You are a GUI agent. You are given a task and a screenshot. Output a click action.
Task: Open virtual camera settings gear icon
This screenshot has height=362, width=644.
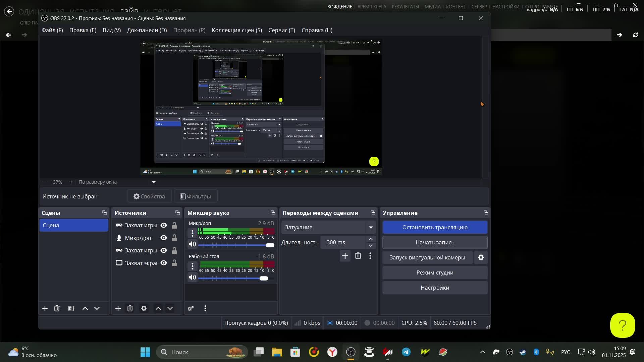pyautogui.click(x=481, y=257)
